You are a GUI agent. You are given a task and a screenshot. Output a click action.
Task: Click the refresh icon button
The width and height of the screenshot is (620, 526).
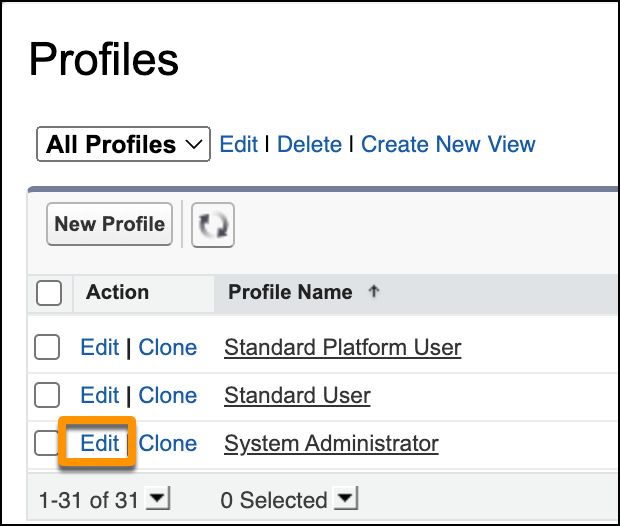[213, 225]
